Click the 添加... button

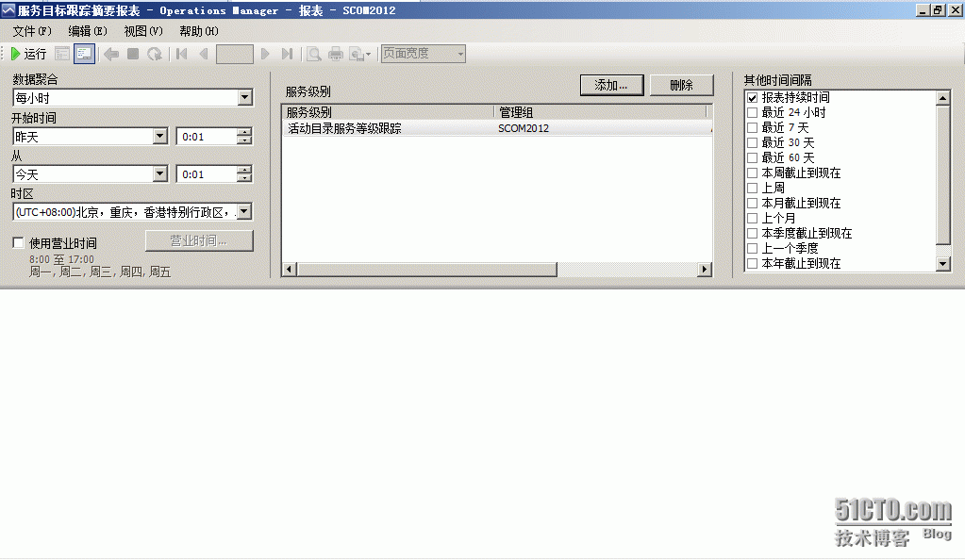pos(612,86)
